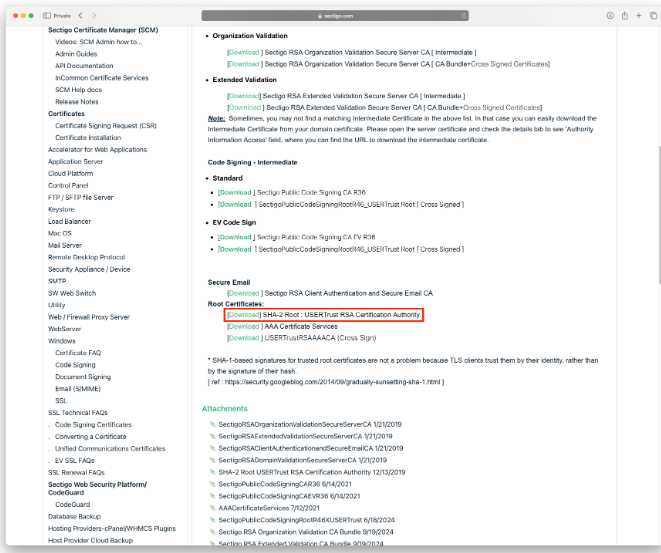
Task: Open API Documentation in sidebar
Action: click(84, 66)
